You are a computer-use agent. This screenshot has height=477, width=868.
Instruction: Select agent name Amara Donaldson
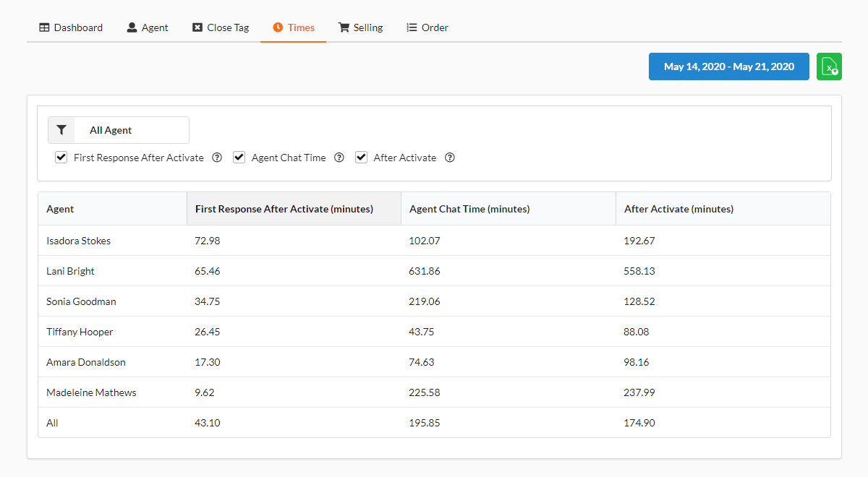click(86, 362)
